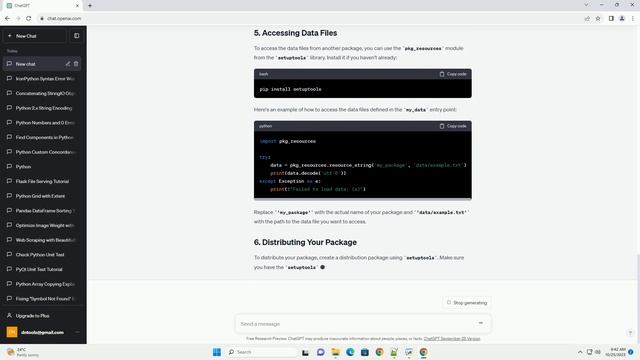640x360 pixels.
Task: Click the share page icon in address bar
Action: click(587, 18)
